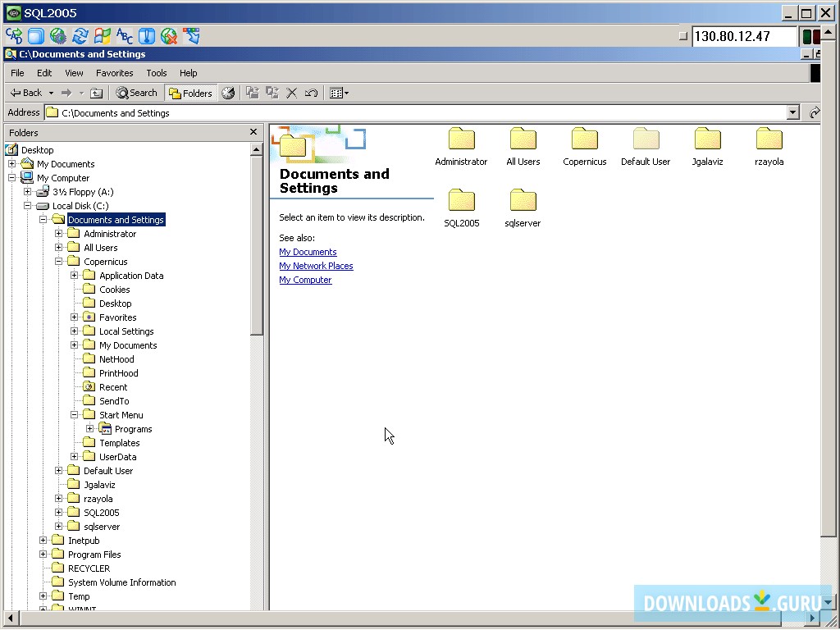Screen dimensions: 840x630
Task: Click the IP address field 130.80.12.47
Action: tap(744, 36)
